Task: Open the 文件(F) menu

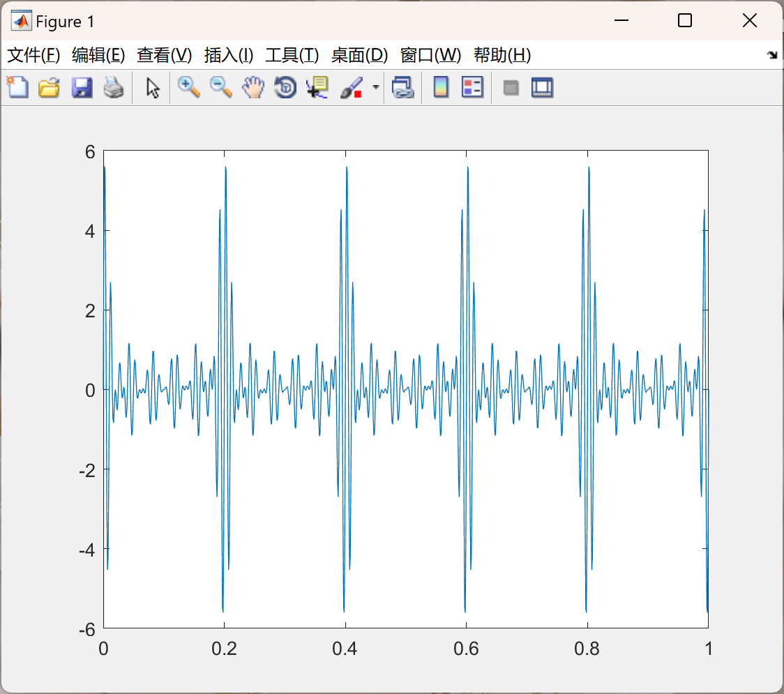Action: point(33,55)
